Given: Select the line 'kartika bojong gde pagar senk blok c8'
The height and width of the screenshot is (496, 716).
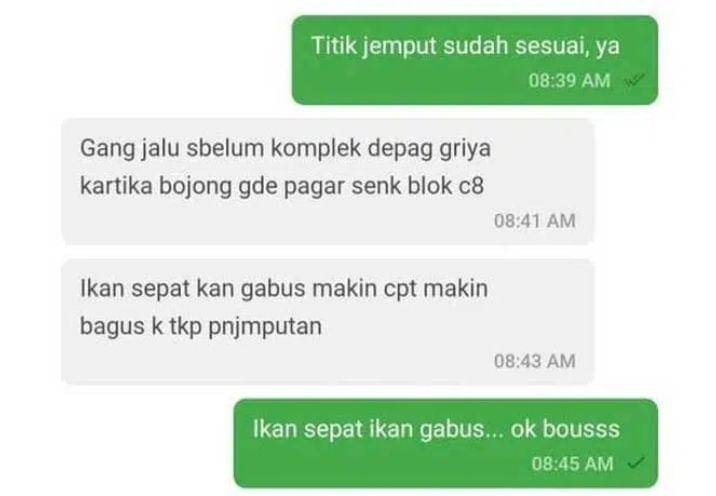Looking at the screenshot, I should 282,187.
